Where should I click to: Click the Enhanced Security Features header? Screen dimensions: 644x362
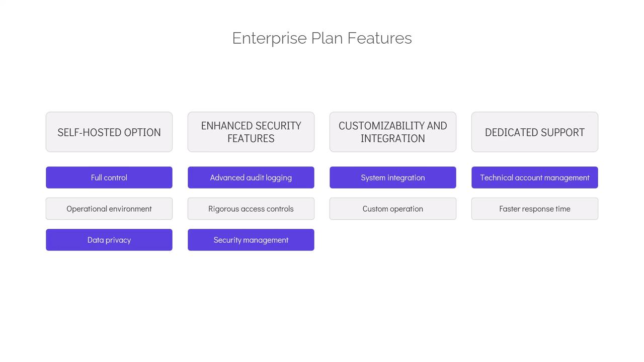251,132
